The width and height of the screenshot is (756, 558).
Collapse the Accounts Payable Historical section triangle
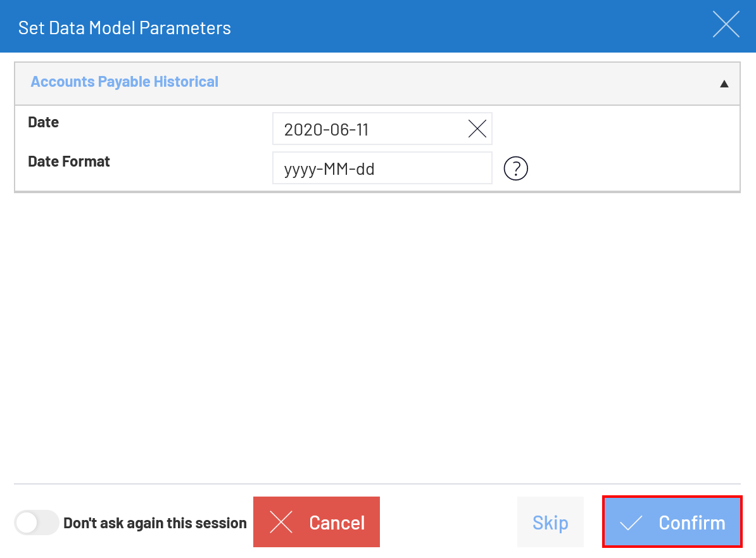click(724, 84)
